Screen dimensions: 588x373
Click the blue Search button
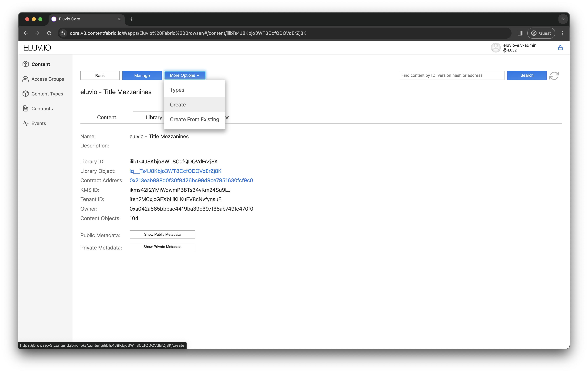527,75
